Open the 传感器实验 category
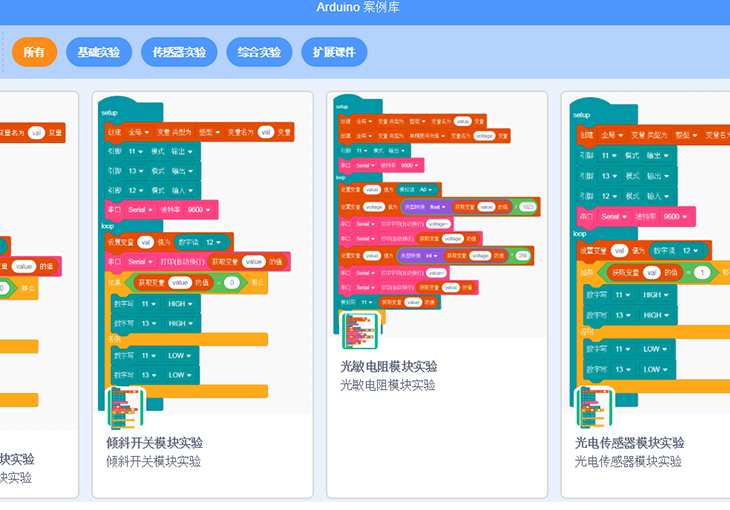730x510 pixels. pos(179,52)
